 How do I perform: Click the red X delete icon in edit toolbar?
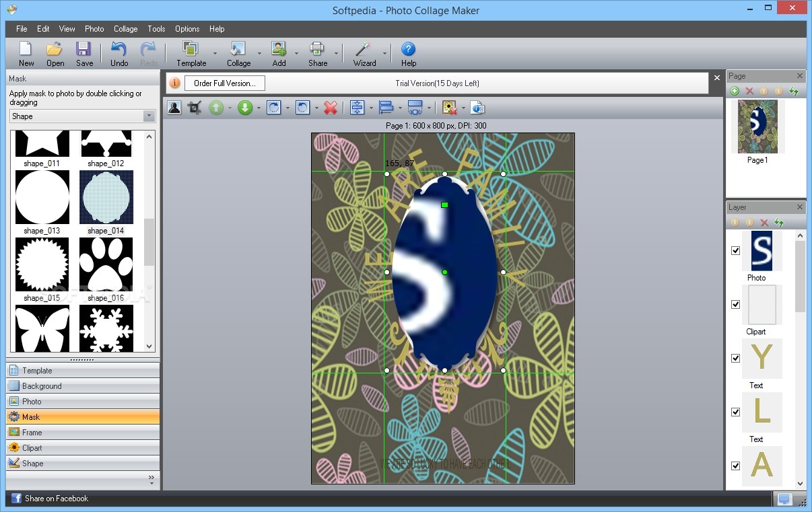pos(330,108)
